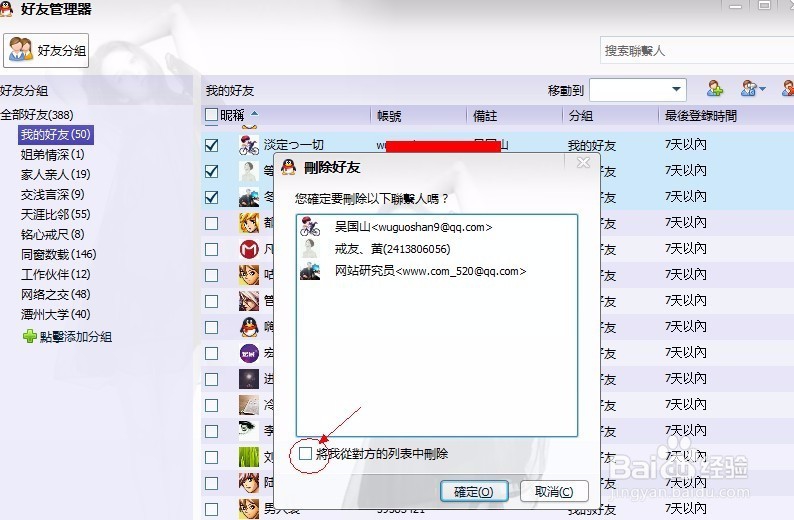Uncheck the third checked friend row checkbox
Viewport: 794px width, 520px height.
(x=212, y=197)
